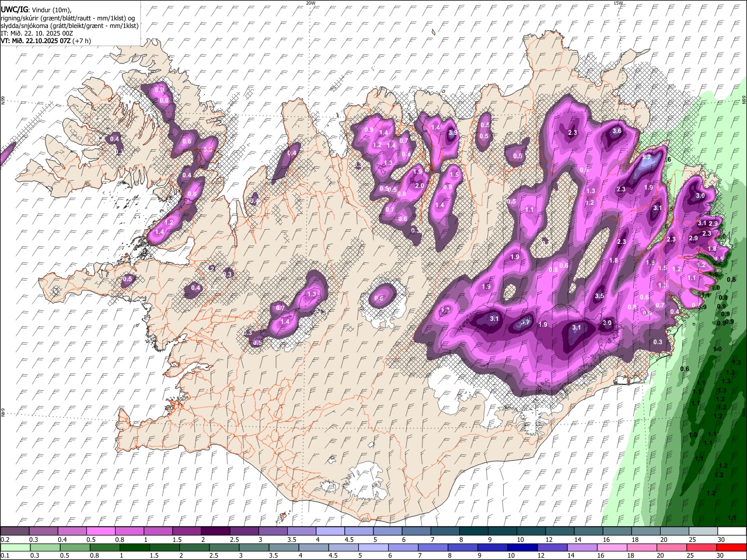
Task: Select the white swatch above top-row 30
Action: click(732, 531)
